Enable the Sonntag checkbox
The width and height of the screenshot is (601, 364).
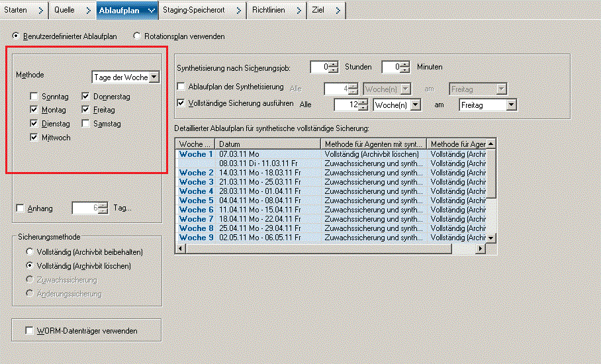pyautogui.click(x=34, y=97)
